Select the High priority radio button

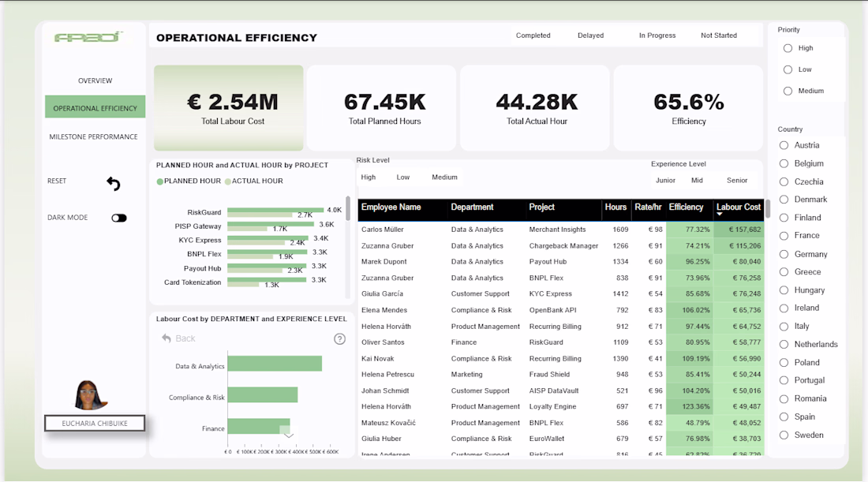788,48
